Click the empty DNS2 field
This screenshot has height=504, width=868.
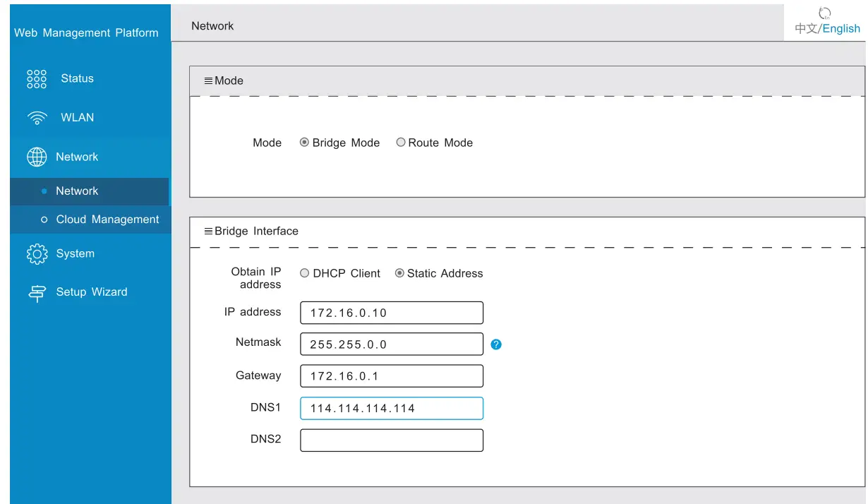pos(392,440)
